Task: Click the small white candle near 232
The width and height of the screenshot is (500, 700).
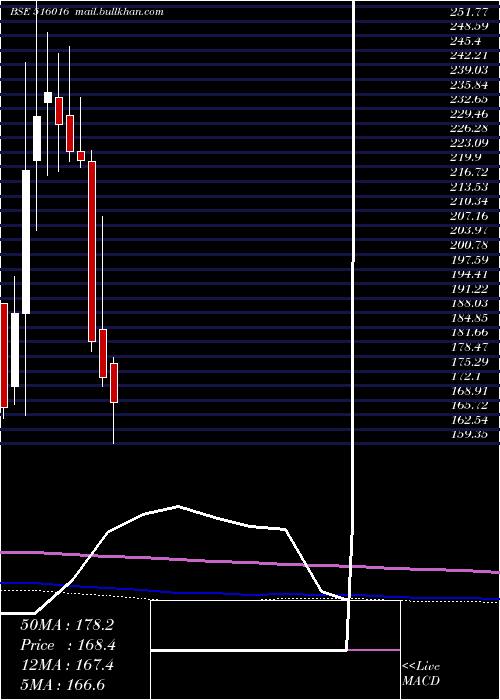Action: click(x=48, y=97)
